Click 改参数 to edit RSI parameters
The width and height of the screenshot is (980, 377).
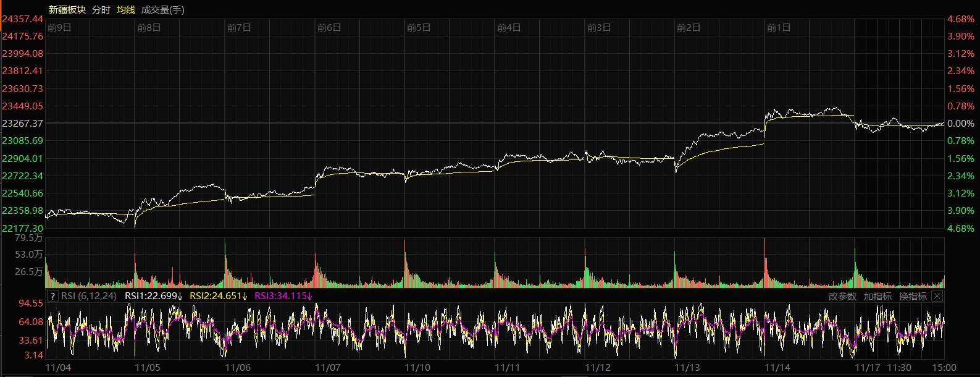[842, 297]
